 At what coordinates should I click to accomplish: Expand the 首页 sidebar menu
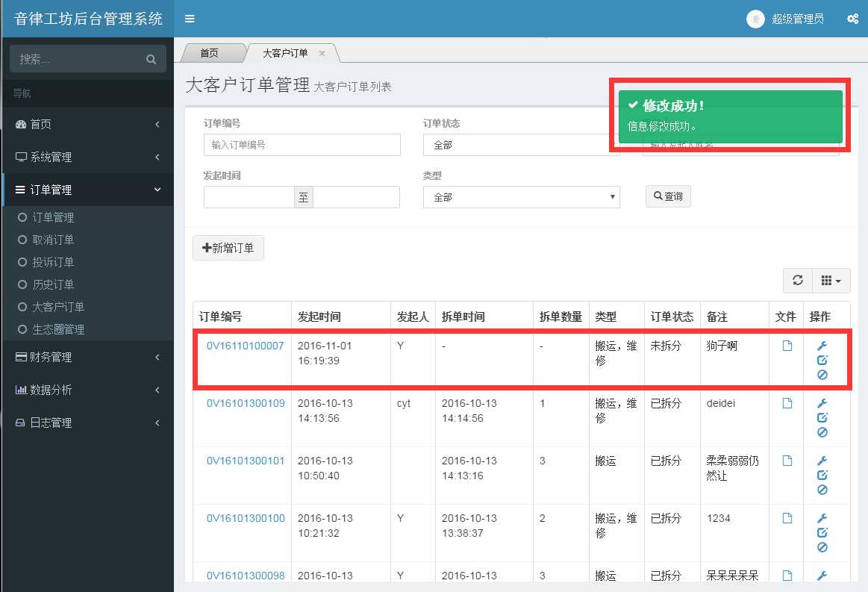[88, 124]
